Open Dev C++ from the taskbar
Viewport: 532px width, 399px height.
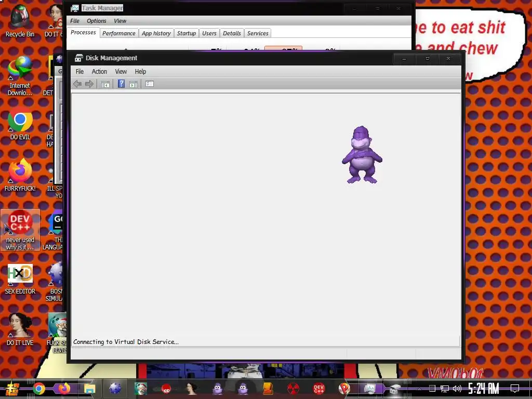[318, 389]
